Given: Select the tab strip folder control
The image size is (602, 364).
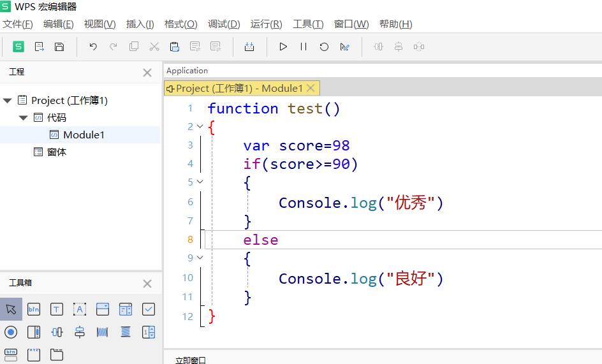Looking at the screenshot, I should click(56, 355).
